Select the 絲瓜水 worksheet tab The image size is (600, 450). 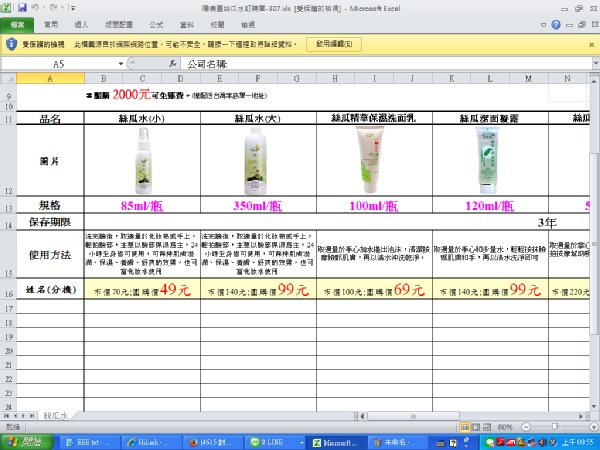coord(55,414)
